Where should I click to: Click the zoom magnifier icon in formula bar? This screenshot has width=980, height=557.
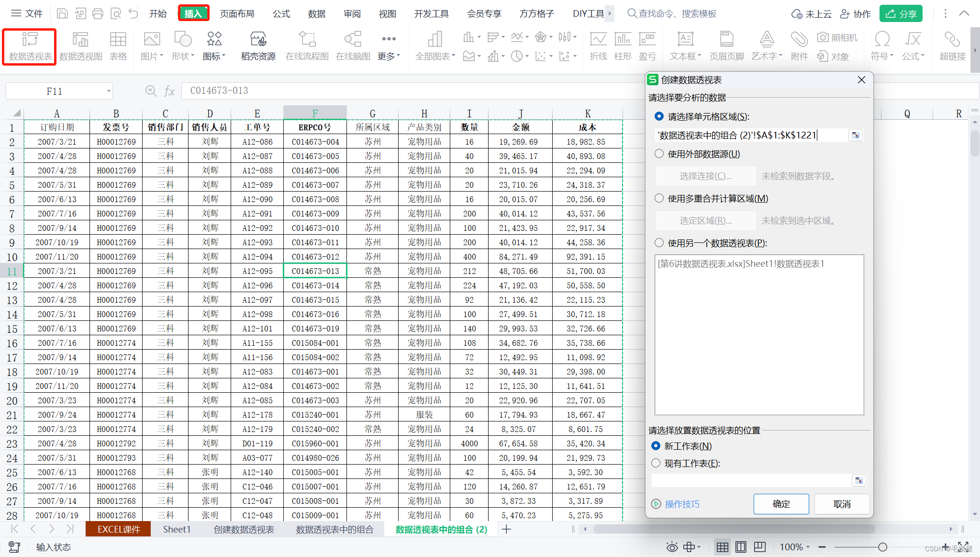(x=151, y=91)
